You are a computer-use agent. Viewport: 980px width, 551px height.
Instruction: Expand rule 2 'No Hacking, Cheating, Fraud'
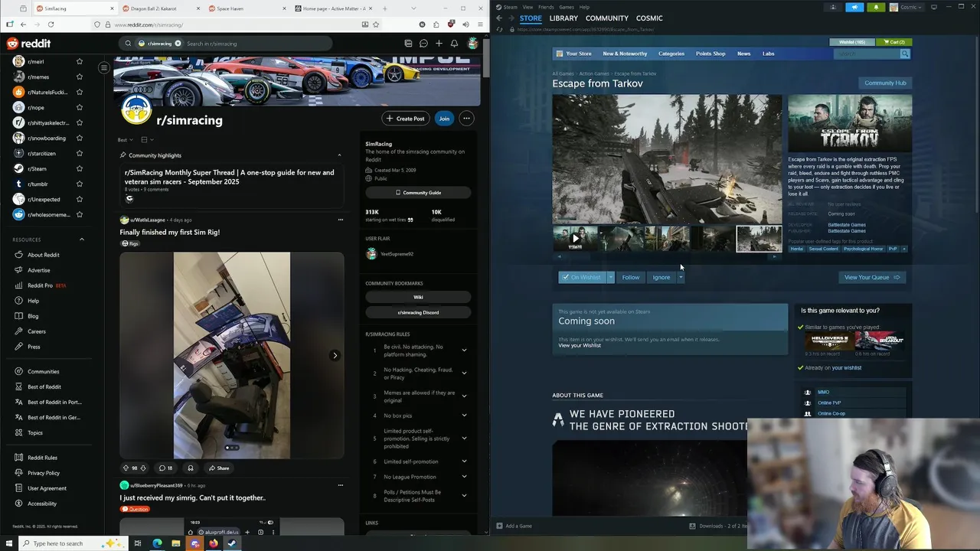tap(464, 373)
